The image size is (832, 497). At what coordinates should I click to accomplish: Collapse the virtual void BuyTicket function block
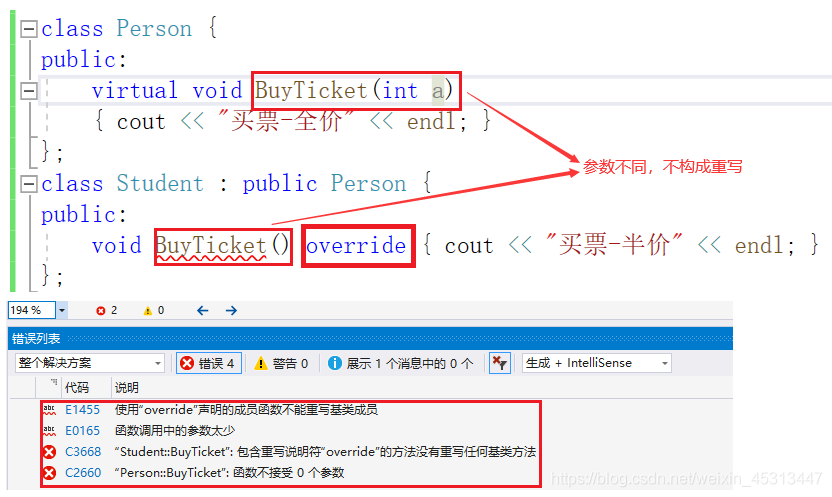29,91
